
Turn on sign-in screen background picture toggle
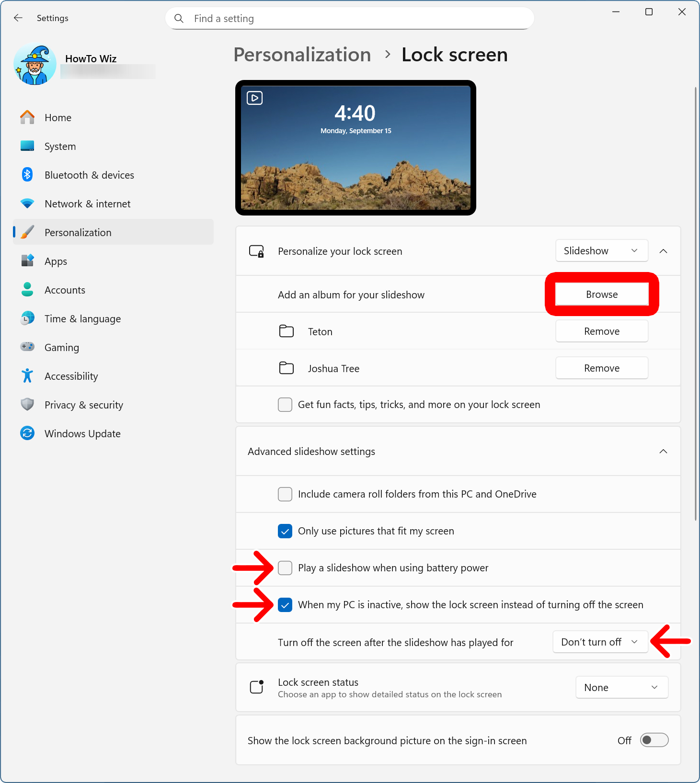pos(654,740)
